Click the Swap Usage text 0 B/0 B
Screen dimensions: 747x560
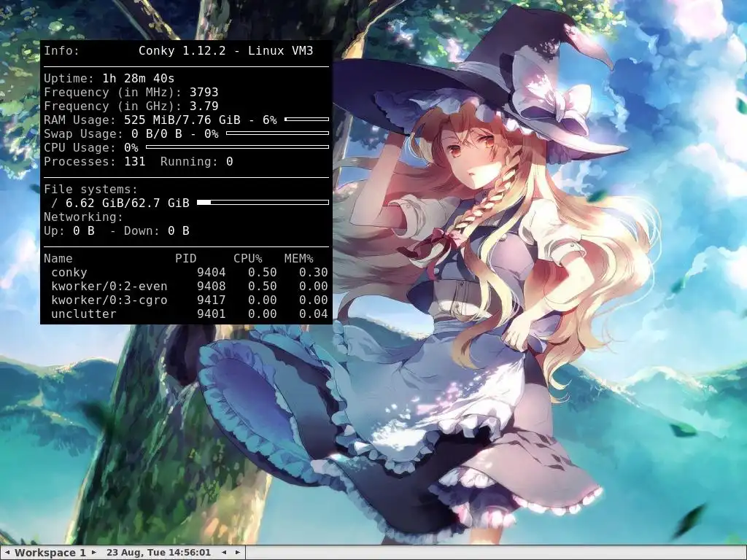157,133
